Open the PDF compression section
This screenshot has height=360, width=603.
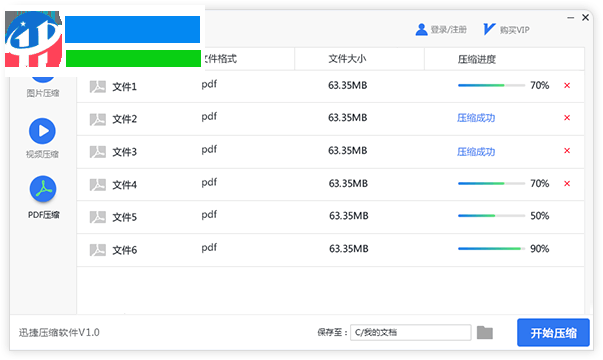click(43, 189)
